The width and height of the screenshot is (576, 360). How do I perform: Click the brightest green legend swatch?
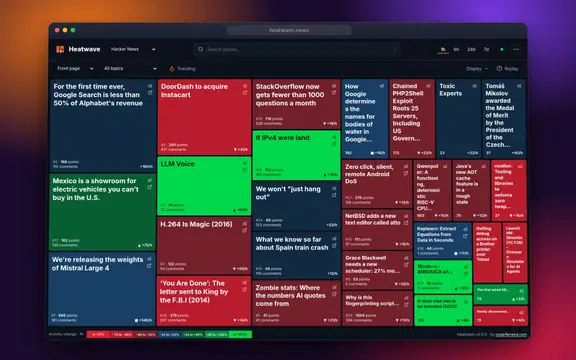coord(241,335)
